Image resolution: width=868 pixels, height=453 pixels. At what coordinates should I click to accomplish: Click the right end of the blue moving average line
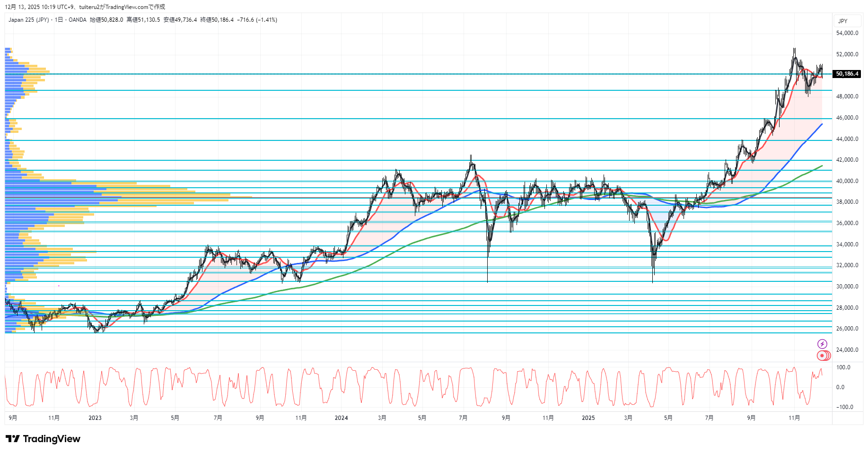point(822,124)
